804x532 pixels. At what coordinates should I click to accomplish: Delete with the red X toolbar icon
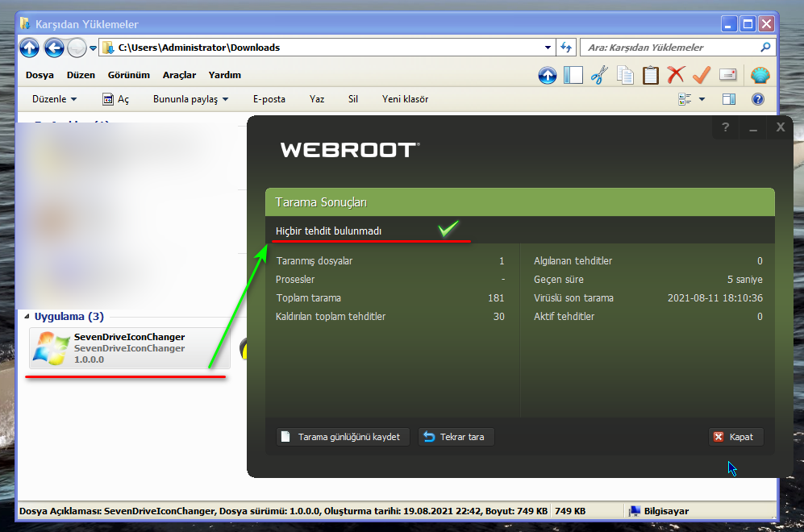click(x=676, y=75)
